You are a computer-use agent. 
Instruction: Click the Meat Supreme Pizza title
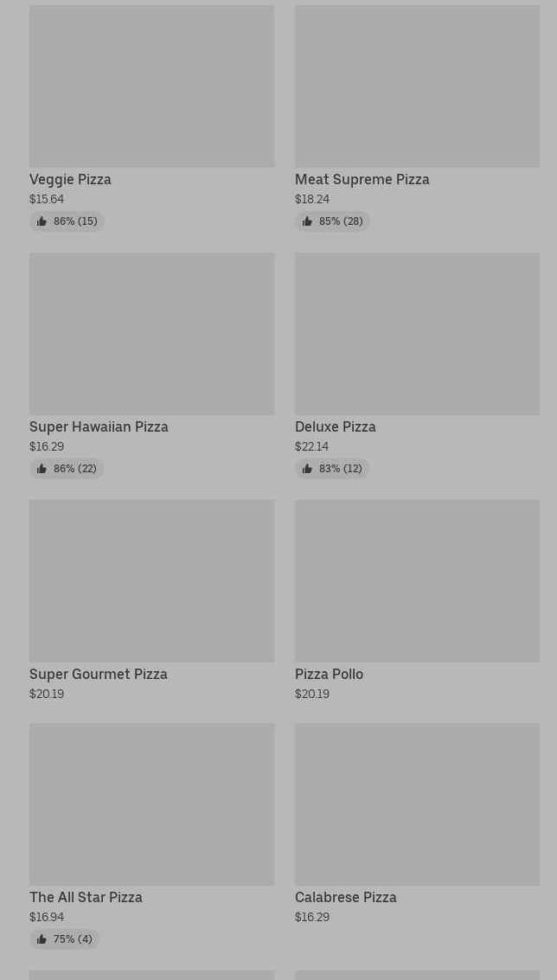(362, 179)
